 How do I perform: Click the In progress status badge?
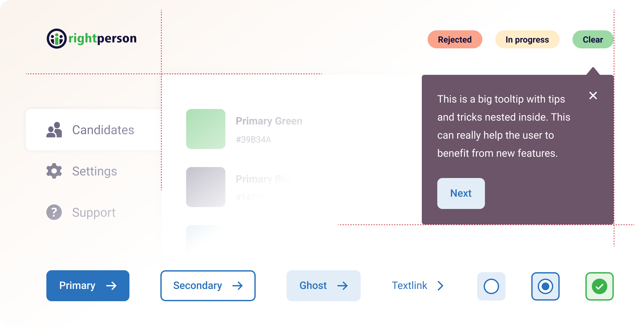(x=527, y=39)
